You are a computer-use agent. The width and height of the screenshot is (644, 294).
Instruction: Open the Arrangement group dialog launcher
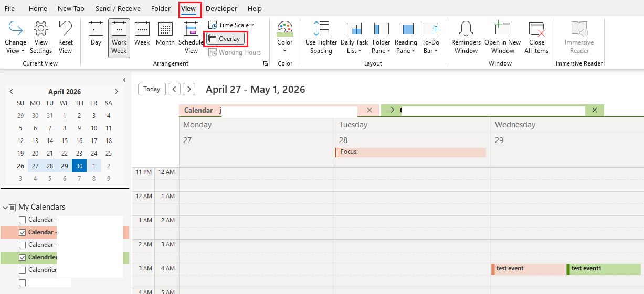(x=266, y=63)
